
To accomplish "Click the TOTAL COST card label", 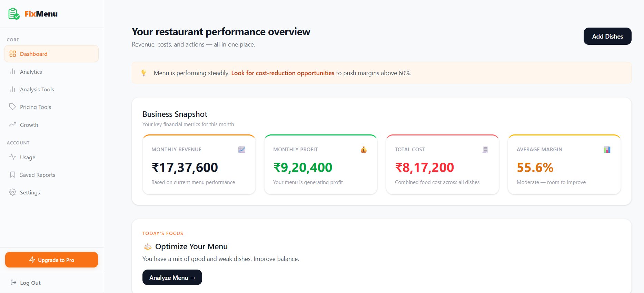I will pos(410,150).
